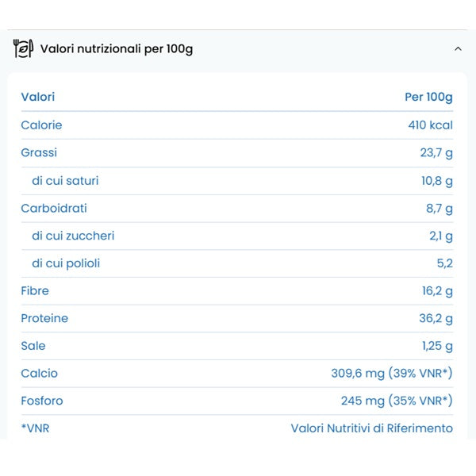Viewport: 476px width, 476px height.
Task: Click the Fibre row label
Action: pos(35,290)
